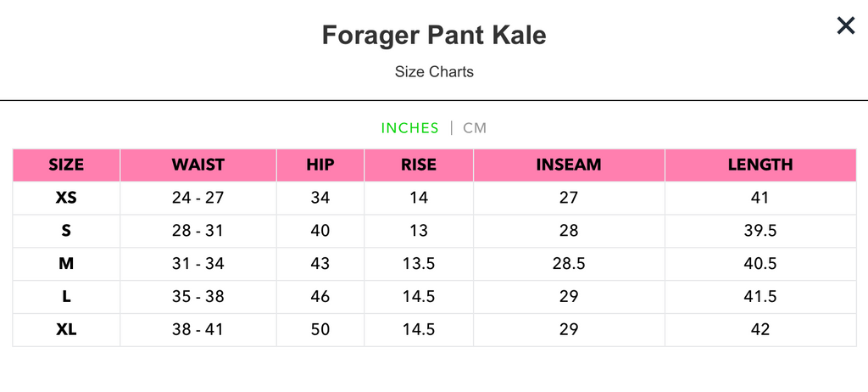
Task: Switch measurements to CM
Action: click(475, 128)
